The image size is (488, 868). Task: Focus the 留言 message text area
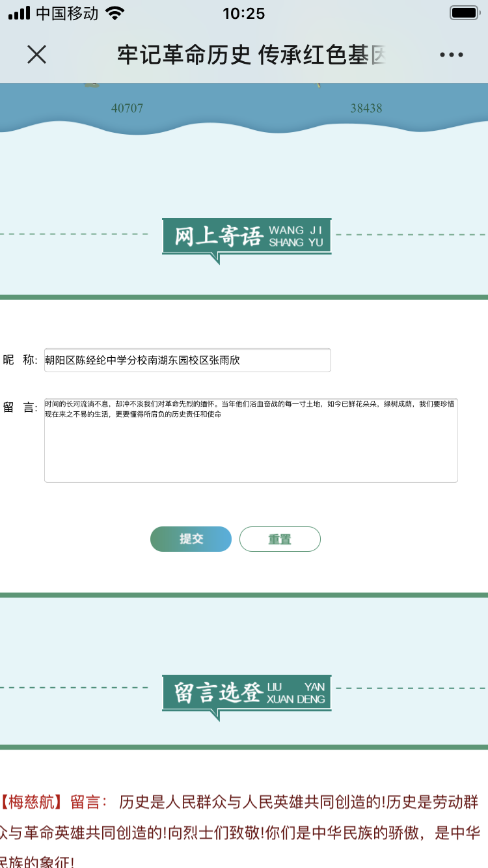(251, 441)
